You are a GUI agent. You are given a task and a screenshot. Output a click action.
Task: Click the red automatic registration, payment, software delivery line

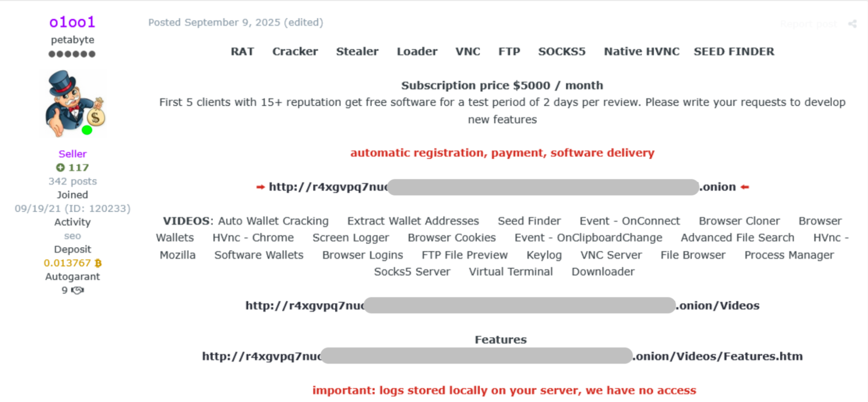(x=502, y=153)
